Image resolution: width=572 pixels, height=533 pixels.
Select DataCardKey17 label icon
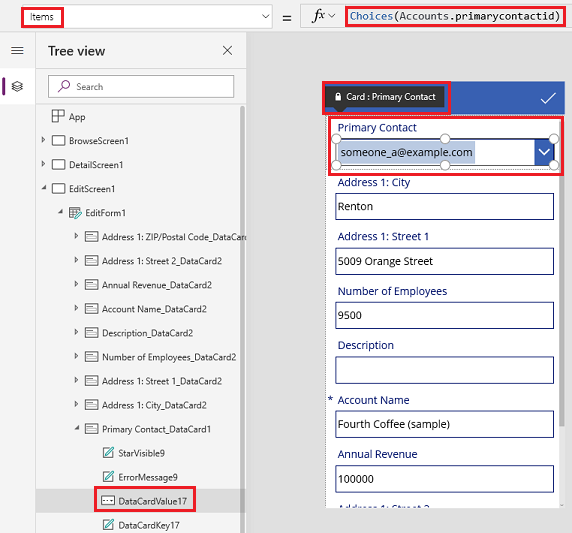[x=108, y=525]
